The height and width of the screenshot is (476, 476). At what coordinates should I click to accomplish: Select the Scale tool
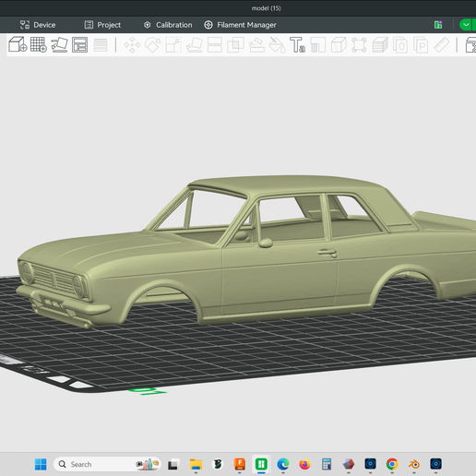point(173,45)
